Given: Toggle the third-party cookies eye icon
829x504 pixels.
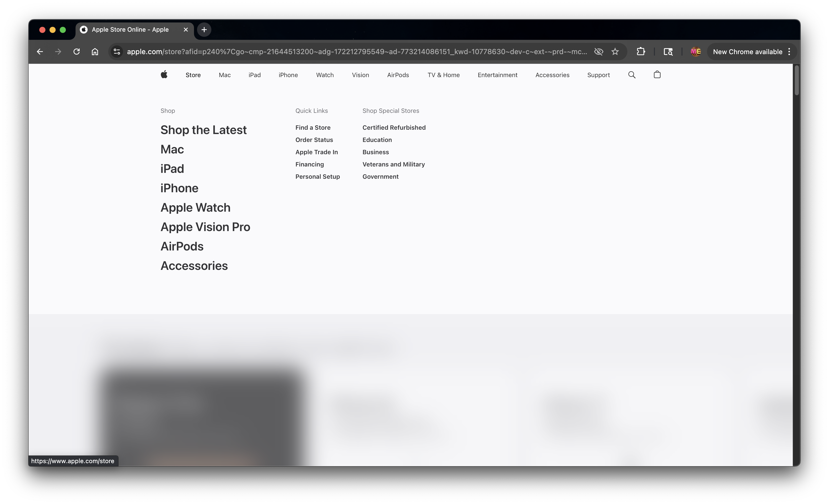Looking at the screenshot, I should click(x=598, y=52).
